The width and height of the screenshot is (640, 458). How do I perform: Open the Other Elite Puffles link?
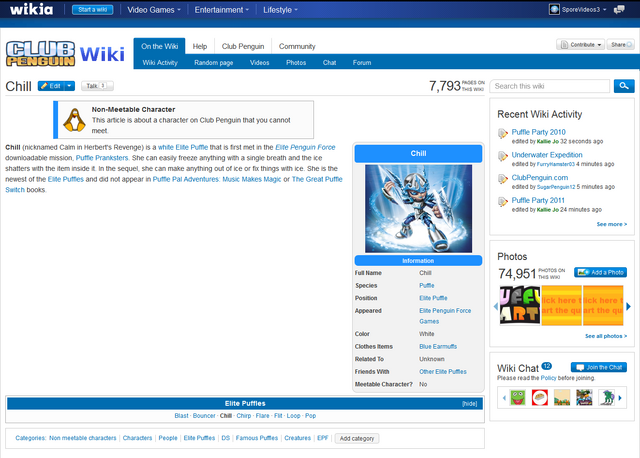(x=443, y=372)
